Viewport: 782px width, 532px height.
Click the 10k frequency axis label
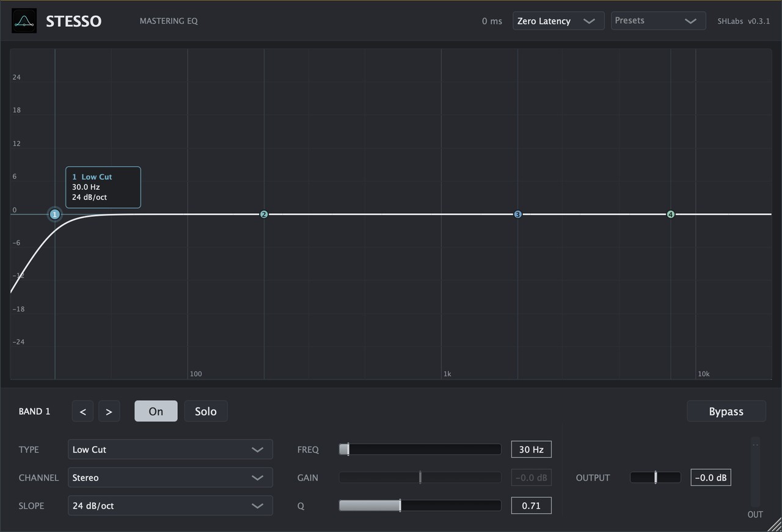704,374
